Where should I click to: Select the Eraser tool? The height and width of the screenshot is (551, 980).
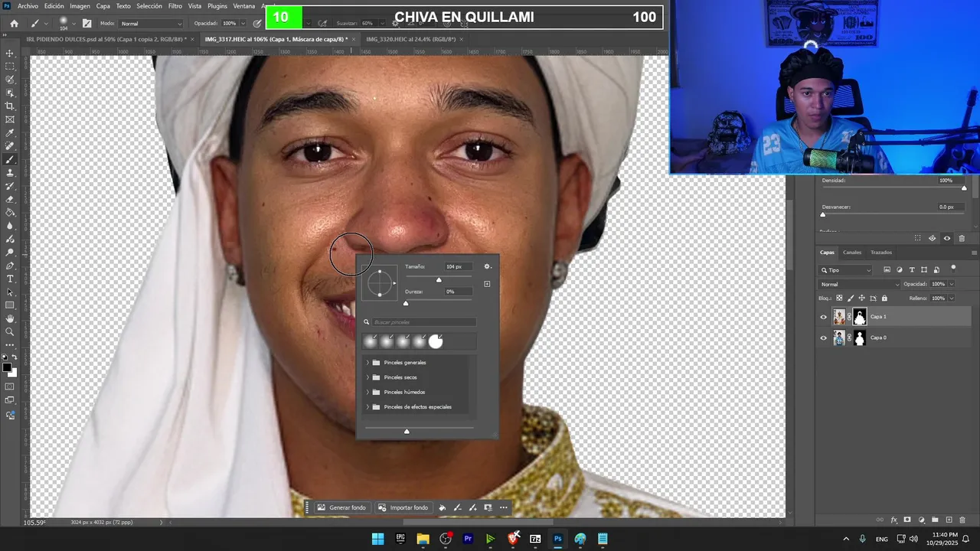(10, 200)
